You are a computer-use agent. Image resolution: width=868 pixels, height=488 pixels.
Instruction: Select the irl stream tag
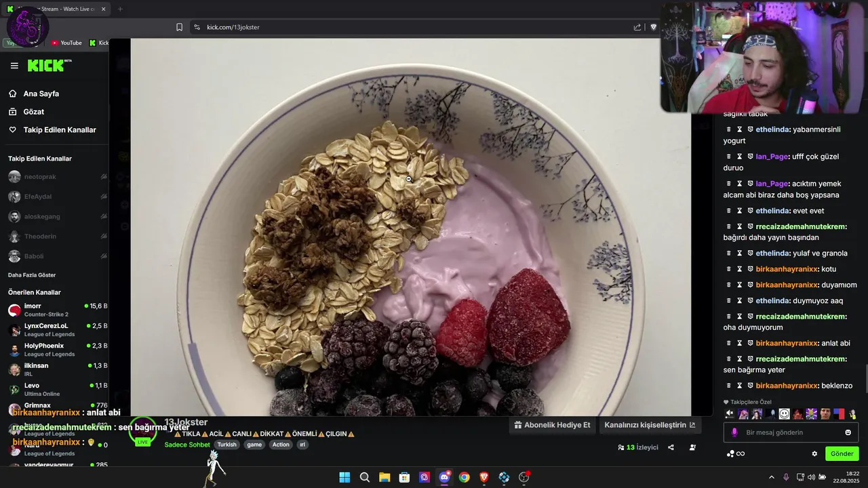(x=302, y=445)
